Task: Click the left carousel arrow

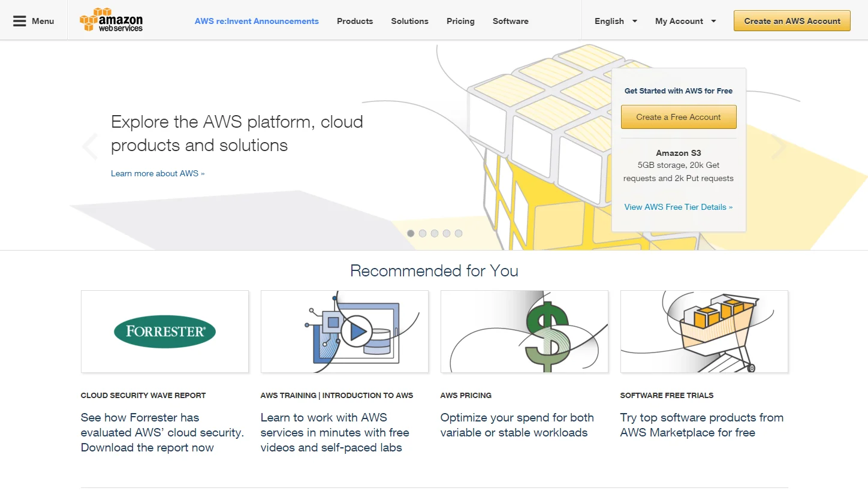Action: tap(90, 146)
